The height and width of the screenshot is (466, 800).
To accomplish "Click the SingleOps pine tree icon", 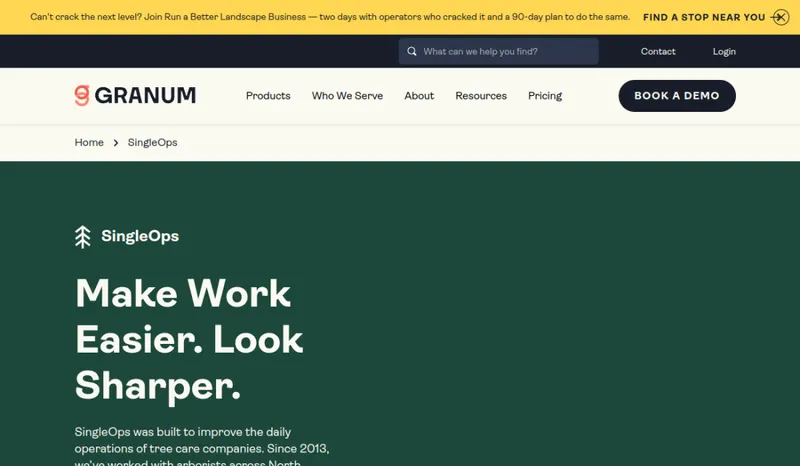I will point(83,237).
